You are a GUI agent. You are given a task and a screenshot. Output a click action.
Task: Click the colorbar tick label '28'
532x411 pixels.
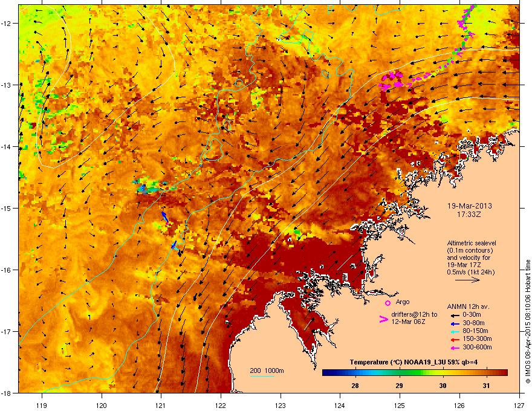tap(355, 386)
